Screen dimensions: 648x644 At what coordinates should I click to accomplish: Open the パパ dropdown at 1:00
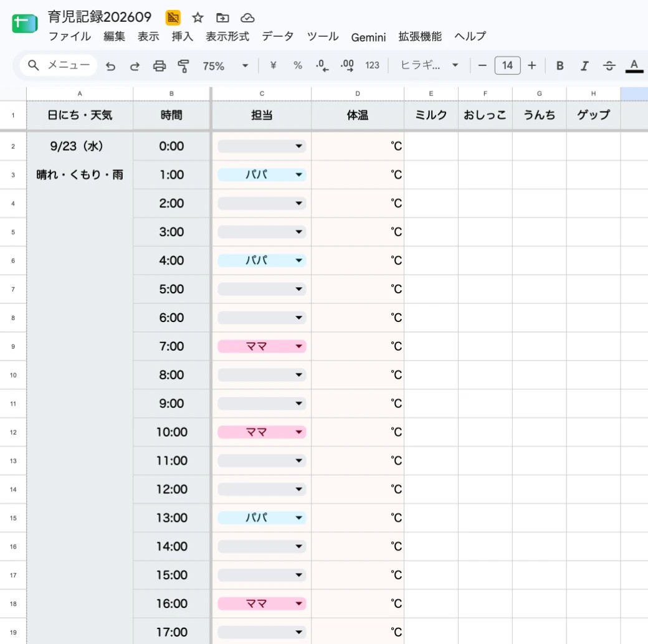262,175
